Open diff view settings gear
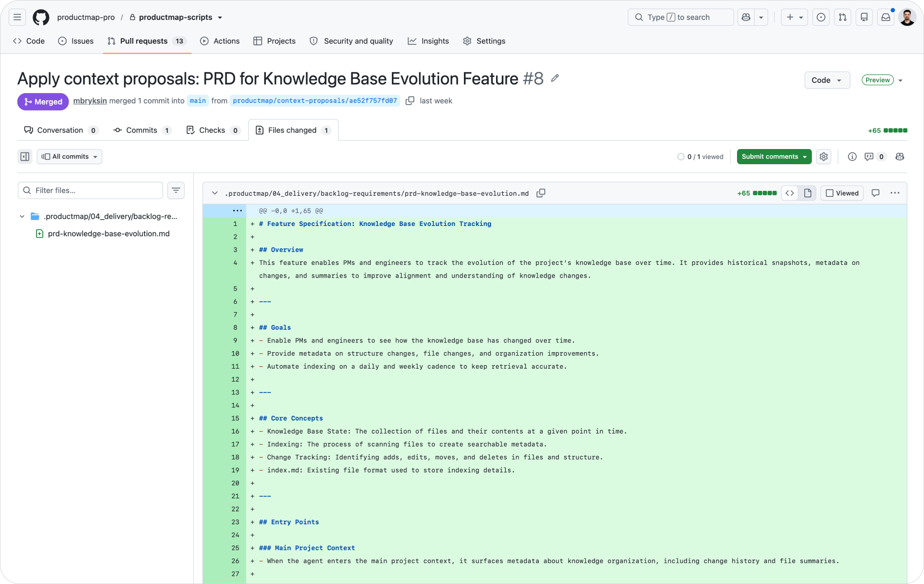 click(x=824, y=156)
